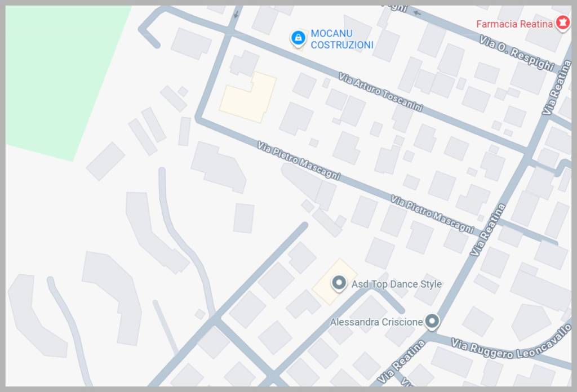Select the Via Reatina label near Alessandra Criscione
The image size is (577, 392).
[x=401, y=362]
